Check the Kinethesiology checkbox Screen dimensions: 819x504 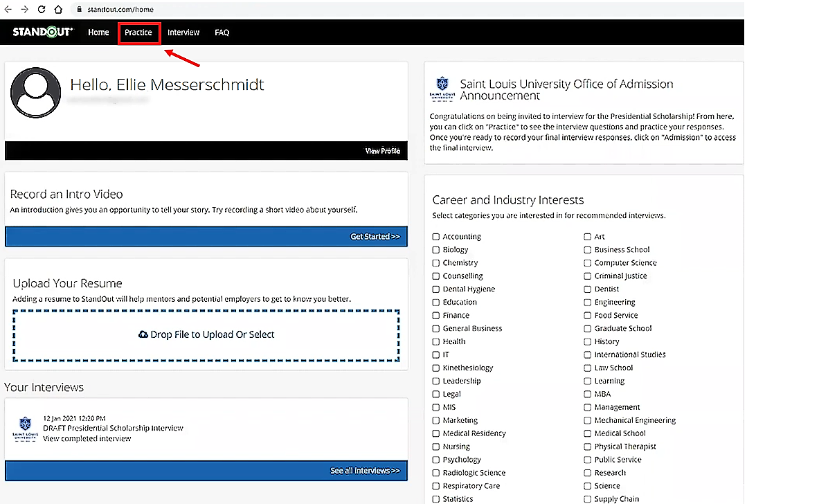(436, 368)
